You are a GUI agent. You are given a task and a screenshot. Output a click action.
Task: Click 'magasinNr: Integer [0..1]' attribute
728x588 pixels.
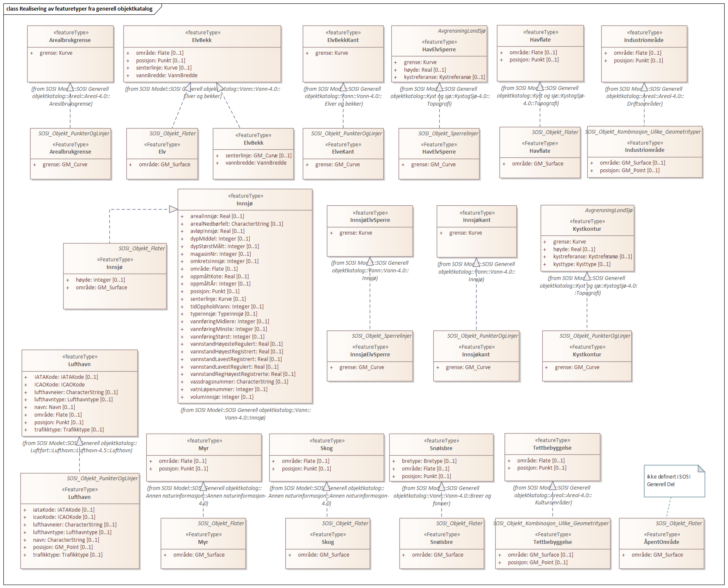(220, 254)
